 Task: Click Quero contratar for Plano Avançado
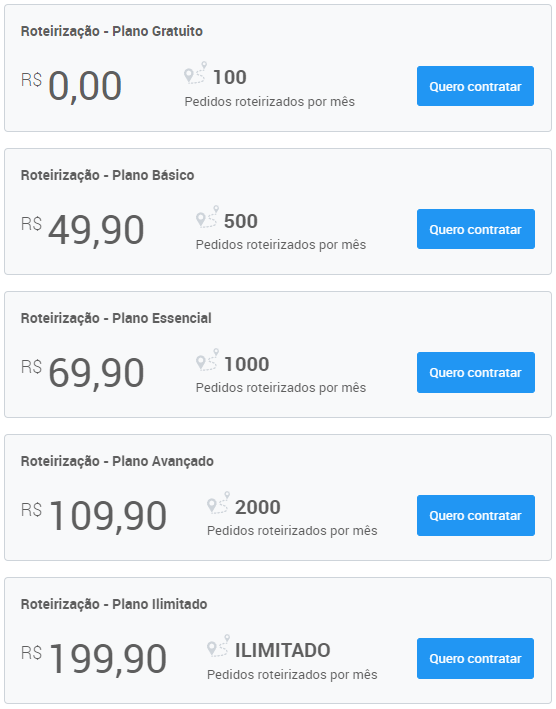[x=476, y=515]
